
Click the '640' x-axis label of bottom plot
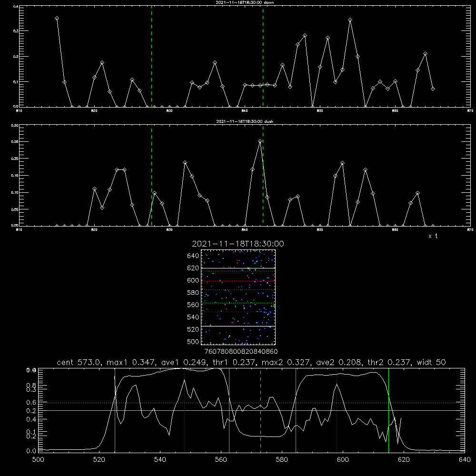tap(465, 460)
